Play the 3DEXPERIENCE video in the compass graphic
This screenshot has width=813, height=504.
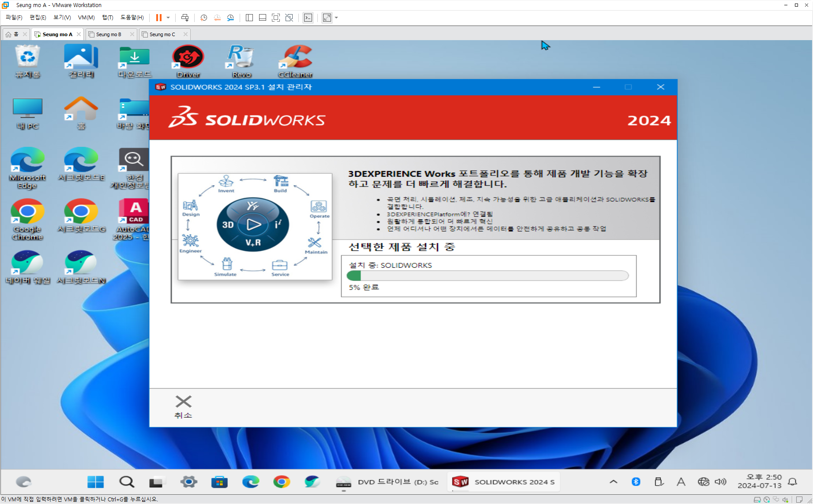(253, 224)
